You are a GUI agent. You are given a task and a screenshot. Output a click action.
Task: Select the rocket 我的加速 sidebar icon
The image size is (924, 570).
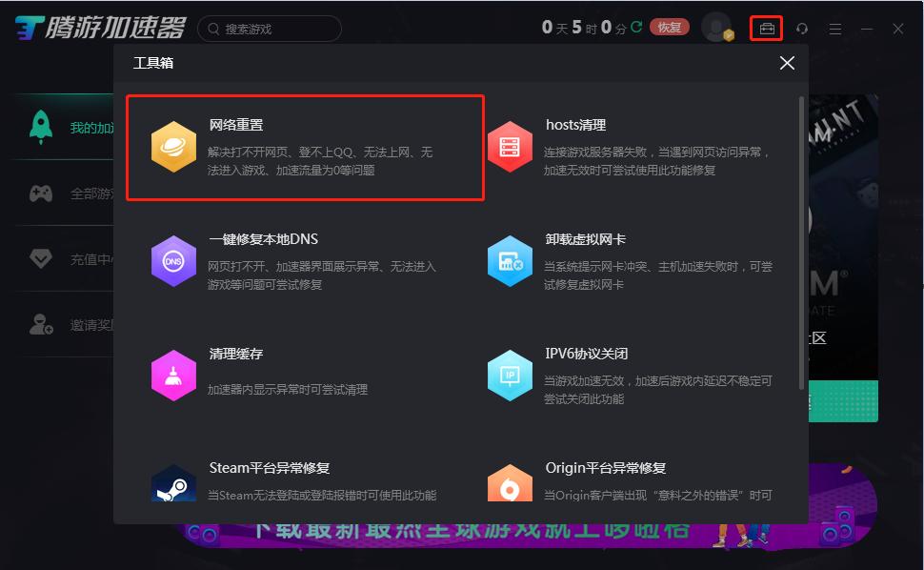click(x=40, y=127)
